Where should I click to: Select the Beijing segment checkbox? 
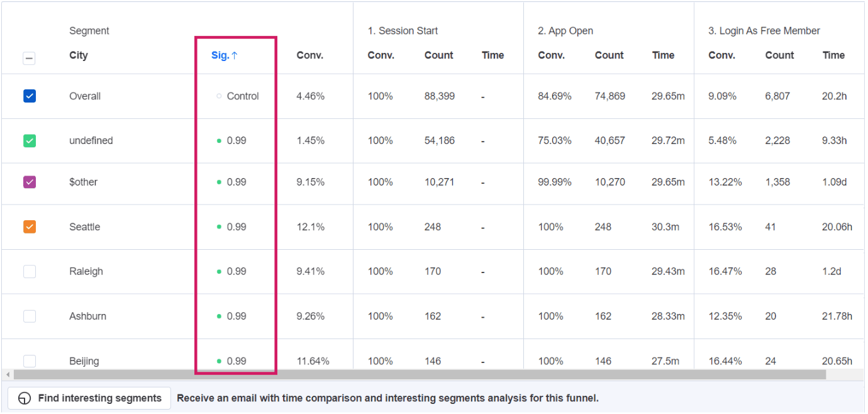(30, 361)
